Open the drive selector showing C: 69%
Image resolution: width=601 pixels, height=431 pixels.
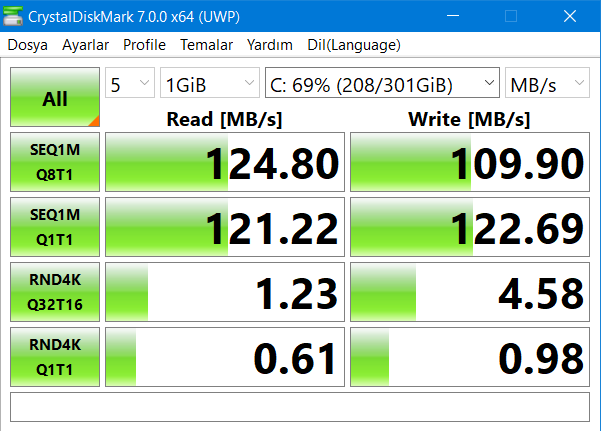click(x=382, y=83)
